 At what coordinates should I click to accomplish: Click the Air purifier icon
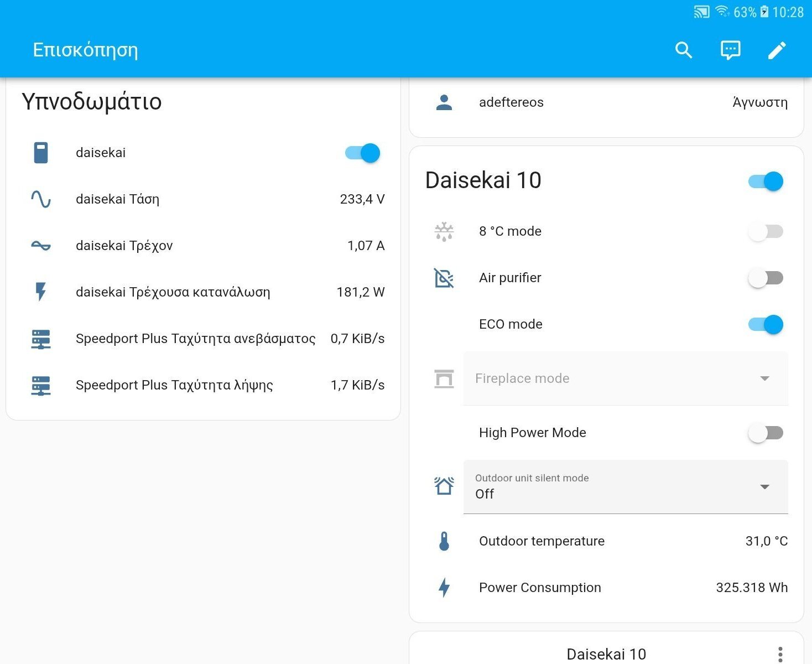[x=444, y=278]
